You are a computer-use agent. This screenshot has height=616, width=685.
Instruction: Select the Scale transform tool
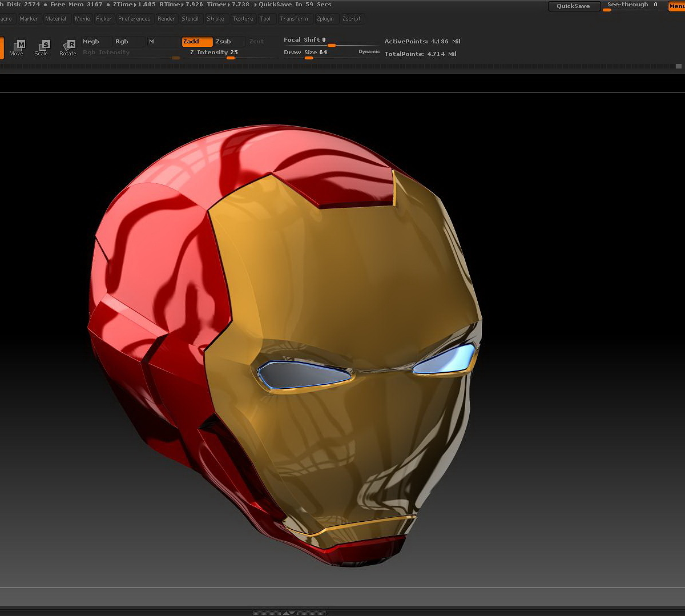coord(42,47)
